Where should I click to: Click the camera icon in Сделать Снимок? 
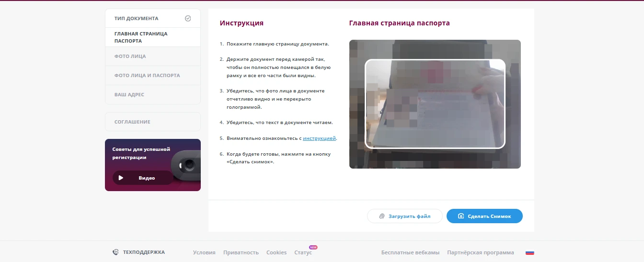461,216
